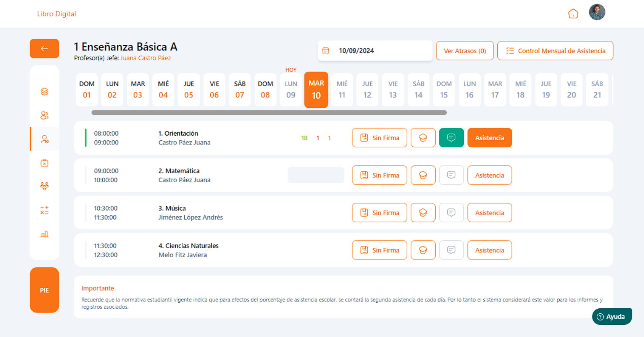Open the Ayuda help button
Viewport: 644px width, 337px height.
point(612,316)
